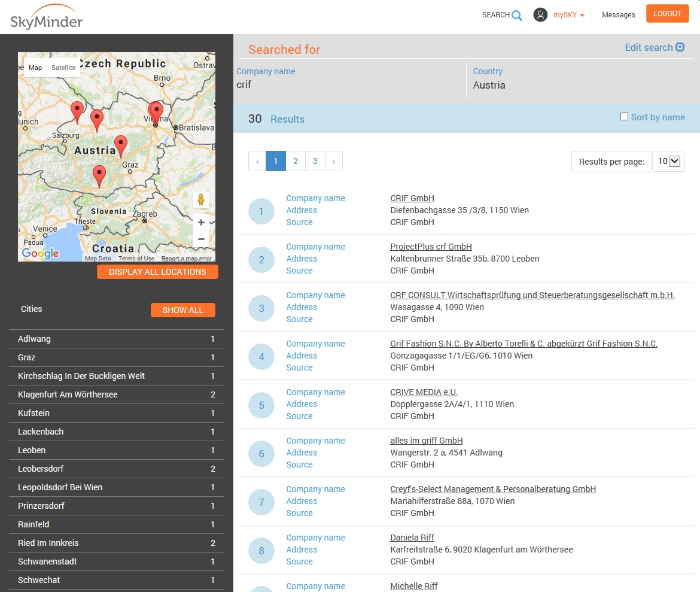Go to results page 2
This screenshot has width=700, height=592.
coord(296,161)
